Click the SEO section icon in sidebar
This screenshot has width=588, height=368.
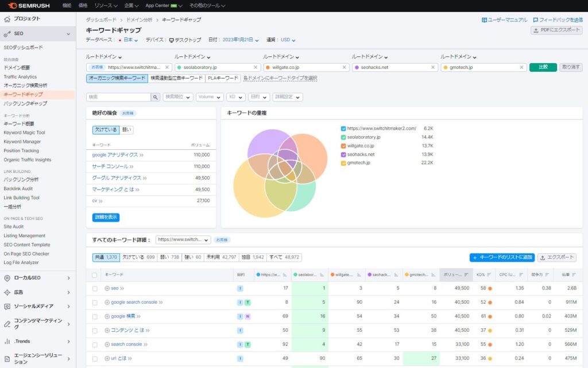click(x=7, y=34)
